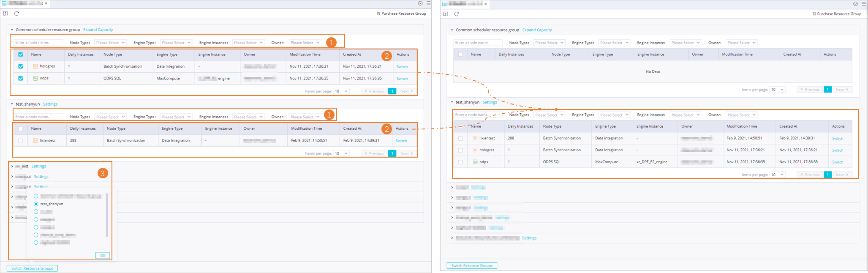Image resolution: width=868 pixels, height=273 pixels.
Task: Uncheck the odps row checkbox in the left window
Action: (21, 78)
